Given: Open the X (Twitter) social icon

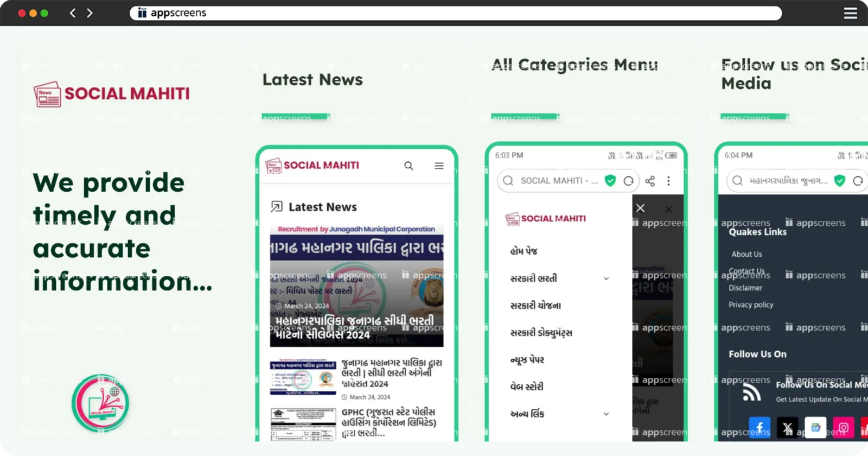Looking at the screenshot, I should pyautogui.click(x=787, y=428).
